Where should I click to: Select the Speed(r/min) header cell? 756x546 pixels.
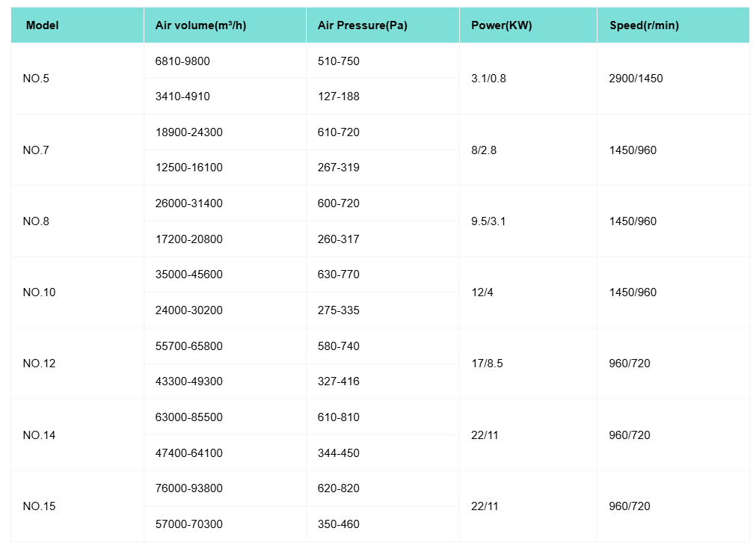(x=644, y=25)
